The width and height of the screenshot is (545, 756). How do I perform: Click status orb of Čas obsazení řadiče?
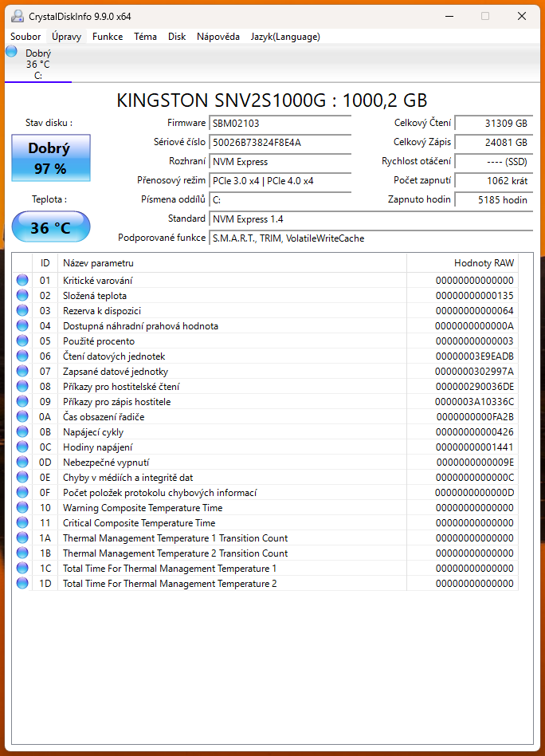22,416
